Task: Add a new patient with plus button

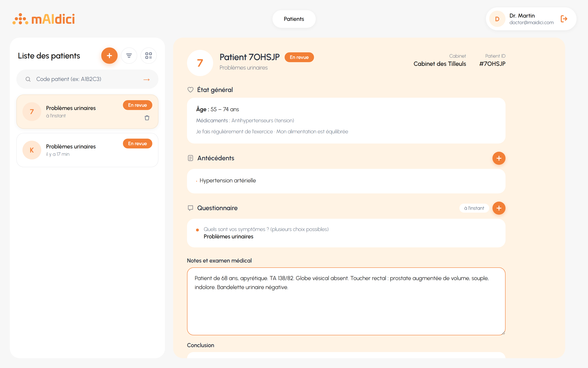Action: (109, 55)
